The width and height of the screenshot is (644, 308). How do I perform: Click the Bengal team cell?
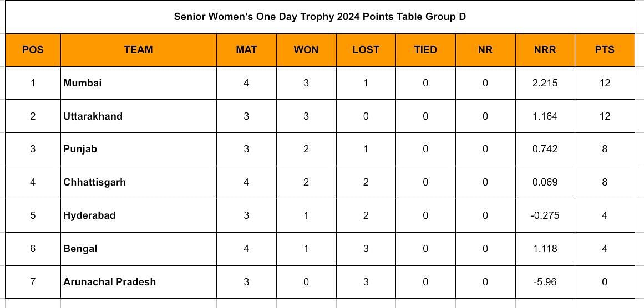pyautogui.click(x=139, y=249)
